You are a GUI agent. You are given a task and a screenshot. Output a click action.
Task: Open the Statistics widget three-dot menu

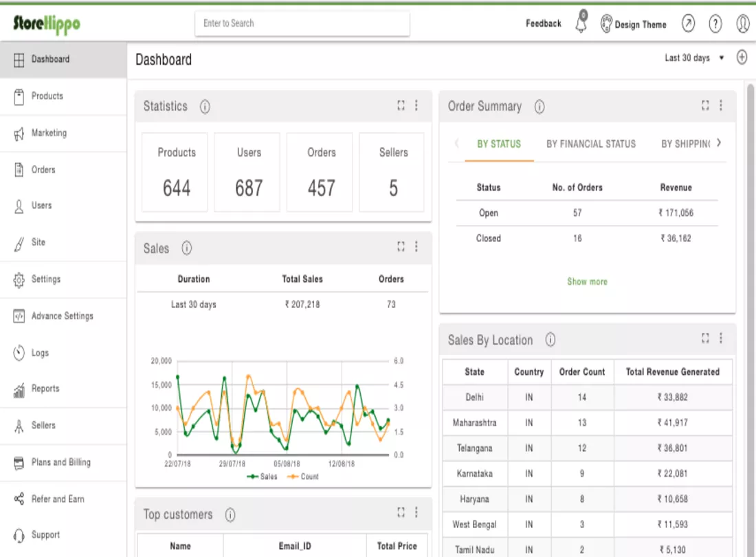tap(416, 105)
